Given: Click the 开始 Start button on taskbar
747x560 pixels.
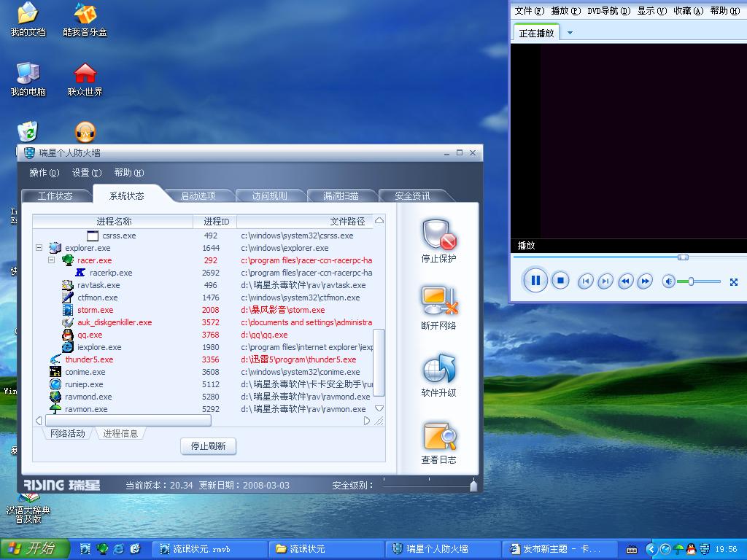Looking at the screenshot, I should (34, 549).
